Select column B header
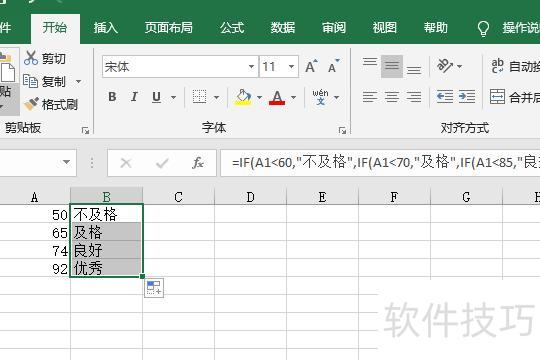540x360 pixels. point(106,197)
